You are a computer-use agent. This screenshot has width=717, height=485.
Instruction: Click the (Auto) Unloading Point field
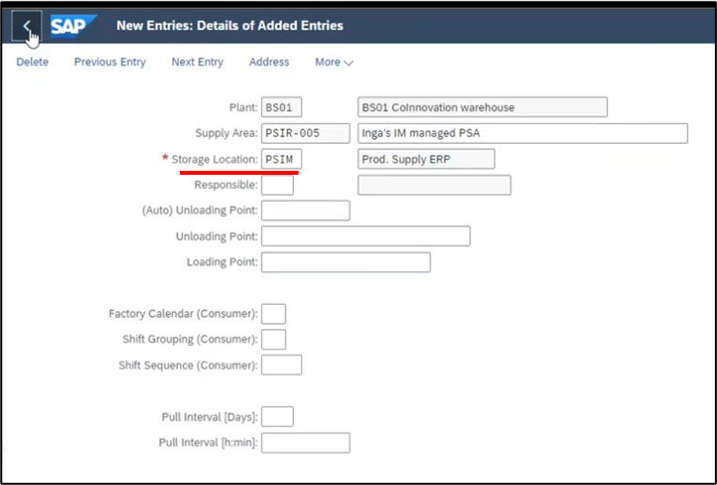[x=305, y=211]
